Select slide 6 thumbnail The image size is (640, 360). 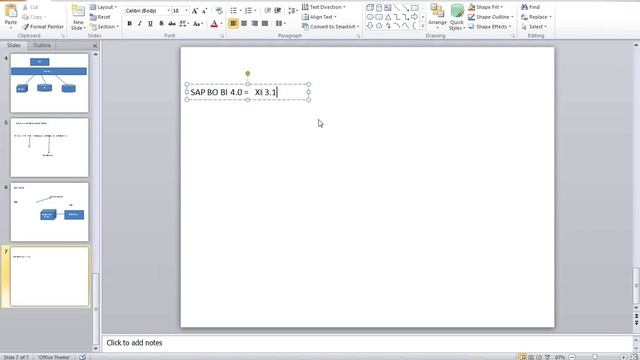[x=49, y=212]
